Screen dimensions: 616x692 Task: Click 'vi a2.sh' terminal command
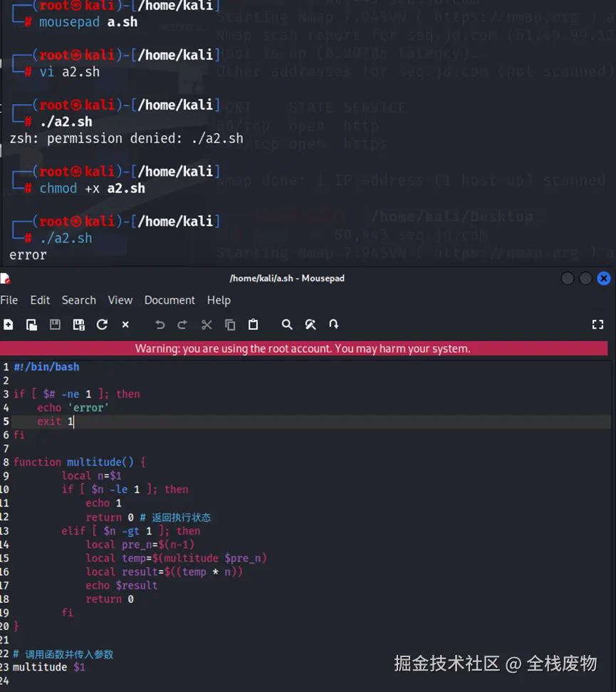click(x=70, y=72)
